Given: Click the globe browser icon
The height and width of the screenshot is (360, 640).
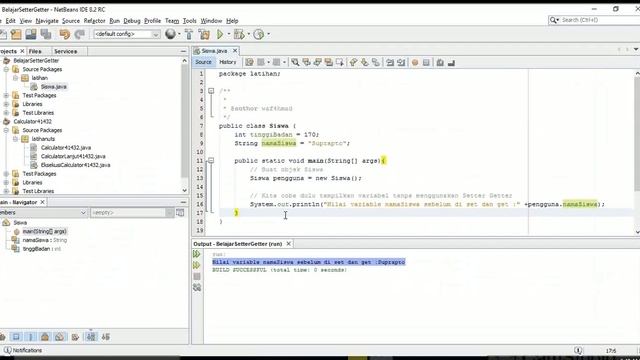Looking at the screenshot, I should 170,34.
